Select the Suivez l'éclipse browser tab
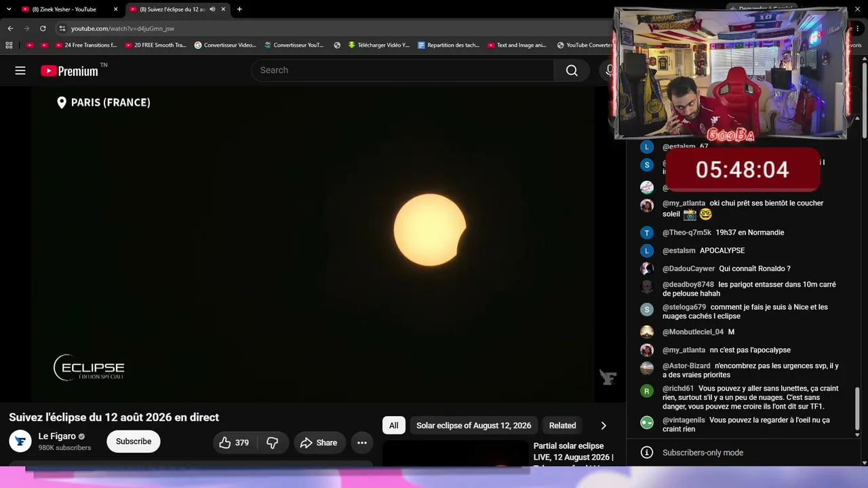868x488 pixels. click(x=172, y=9)
